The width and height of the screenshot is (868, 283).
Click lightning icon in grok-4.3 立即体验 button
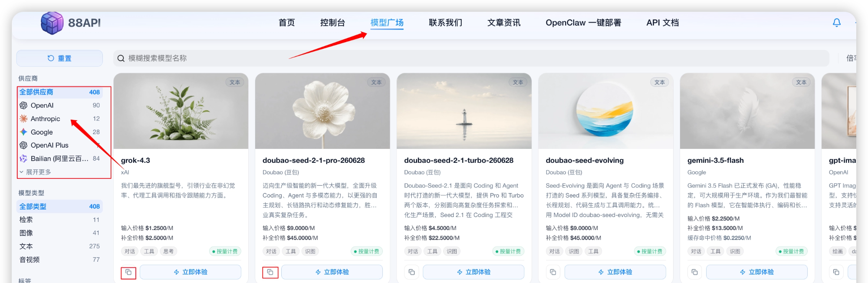coord(176,272)
